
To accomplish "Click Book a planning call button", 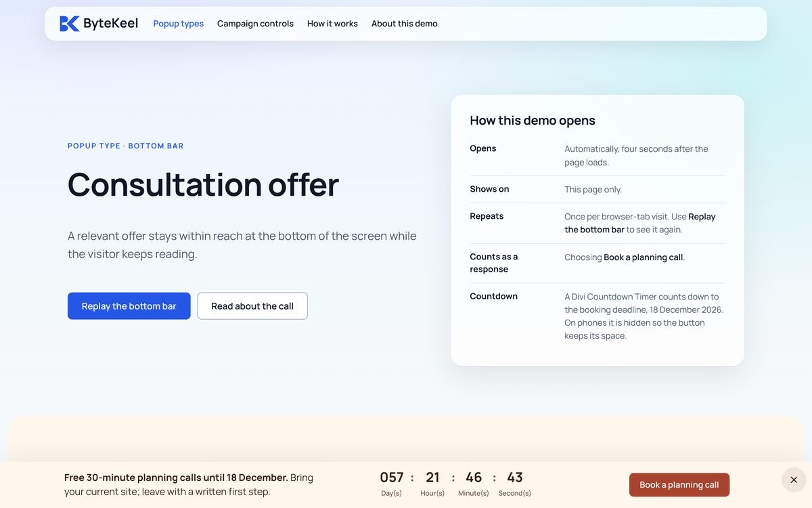I will (679, 485).
